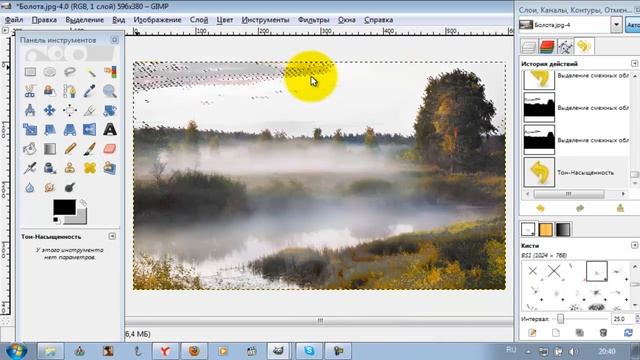Viewport: 640px width, 360px height.
Task: Select the Rectangle Select tool
Action: [30, 72]
